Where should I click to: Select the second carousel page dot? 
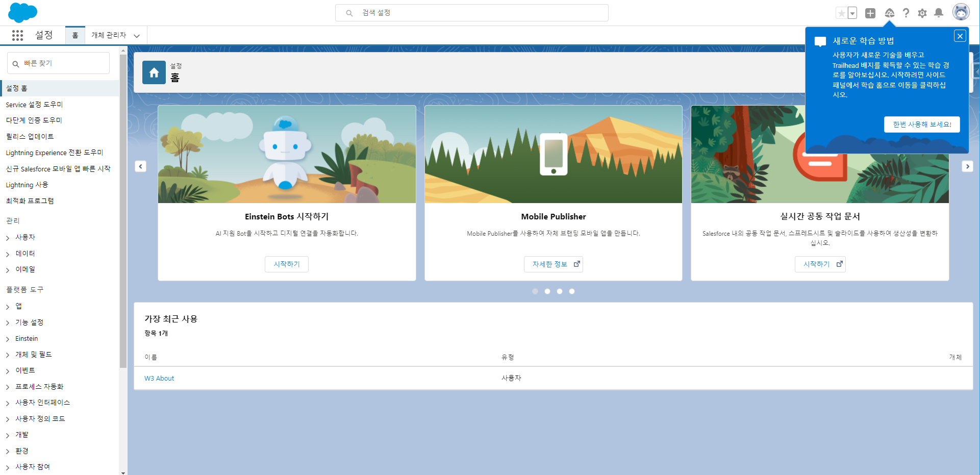(x=547, y=291)
